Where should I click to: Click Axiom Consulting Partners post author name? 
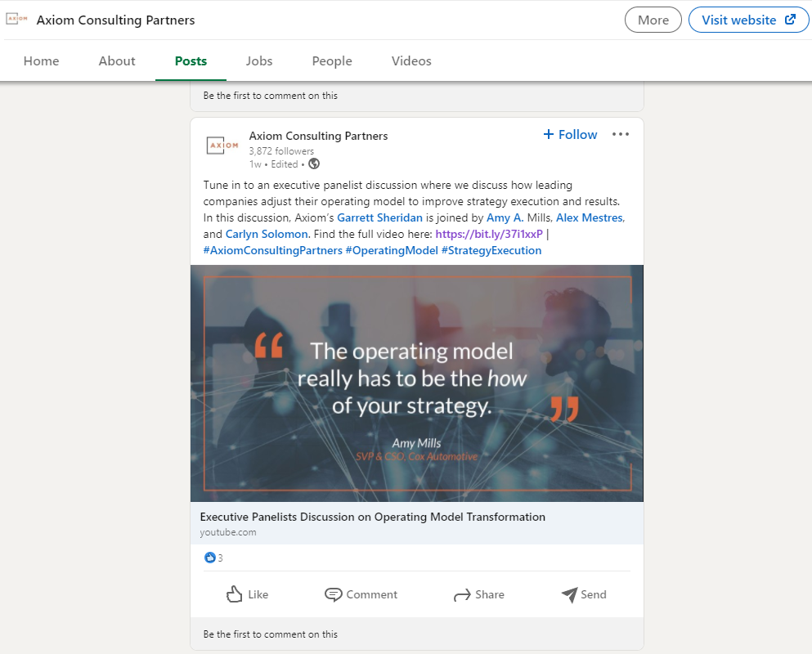pos(318,136)
